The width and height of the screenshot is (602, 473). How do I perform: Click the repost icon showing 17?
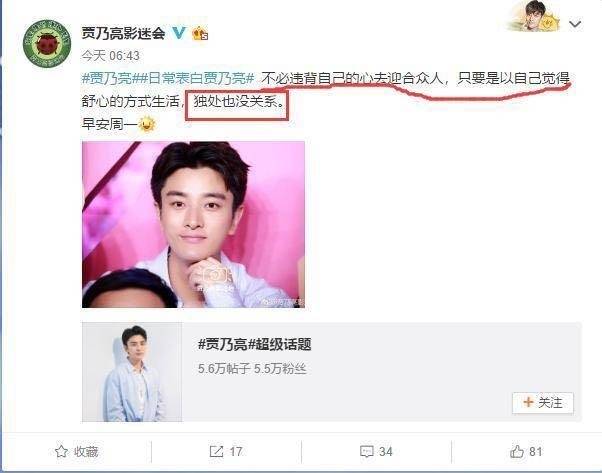point(217,452)
